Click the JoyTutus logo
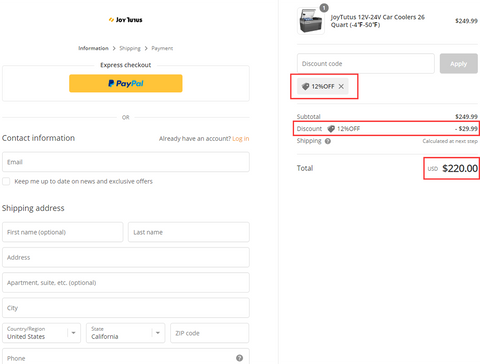This screenshot has height=364, width=480. pos(125,20)
